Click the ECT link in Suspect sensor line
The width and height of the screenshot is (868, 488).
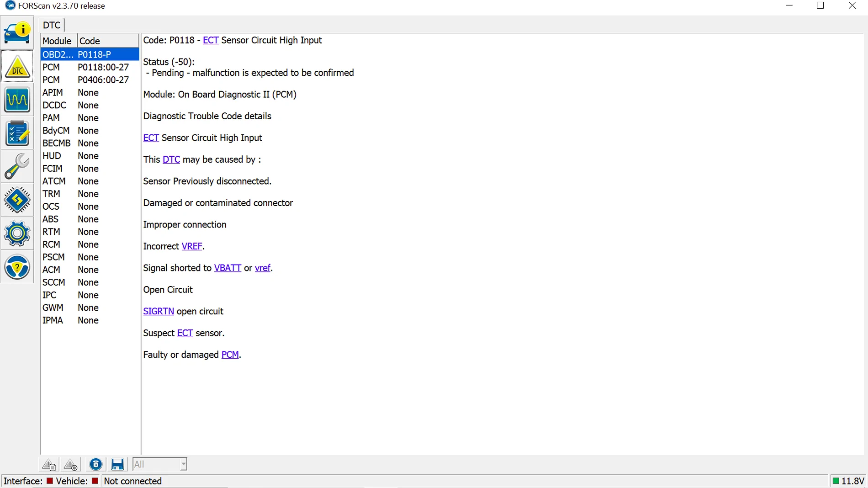185,333
